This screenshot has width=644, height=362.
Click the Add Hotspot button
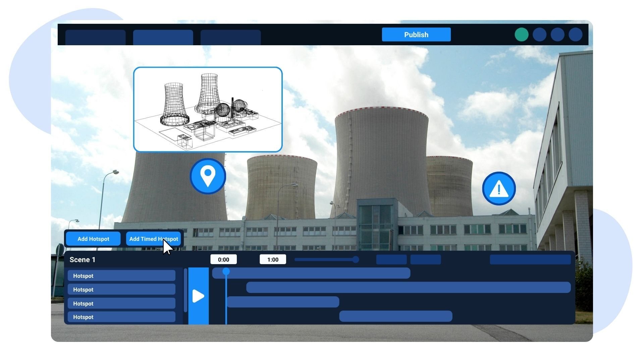(x=93, y=239)
